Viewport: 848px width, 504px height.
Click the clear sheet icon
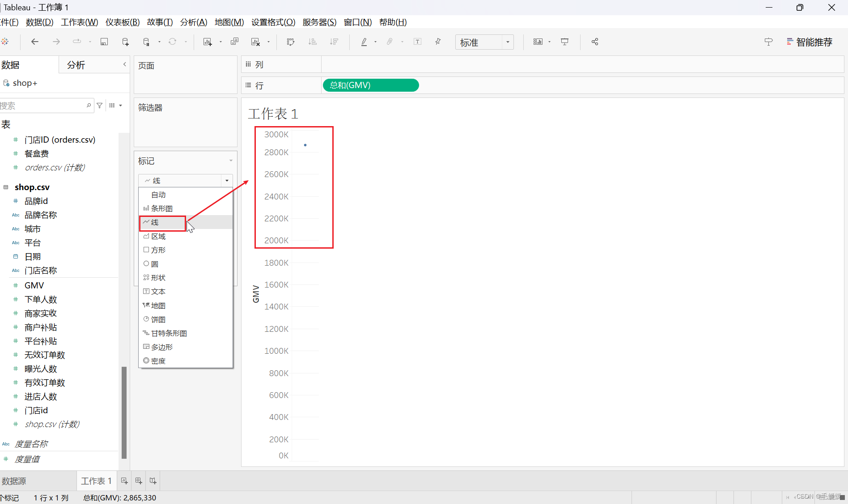point(255,42)
